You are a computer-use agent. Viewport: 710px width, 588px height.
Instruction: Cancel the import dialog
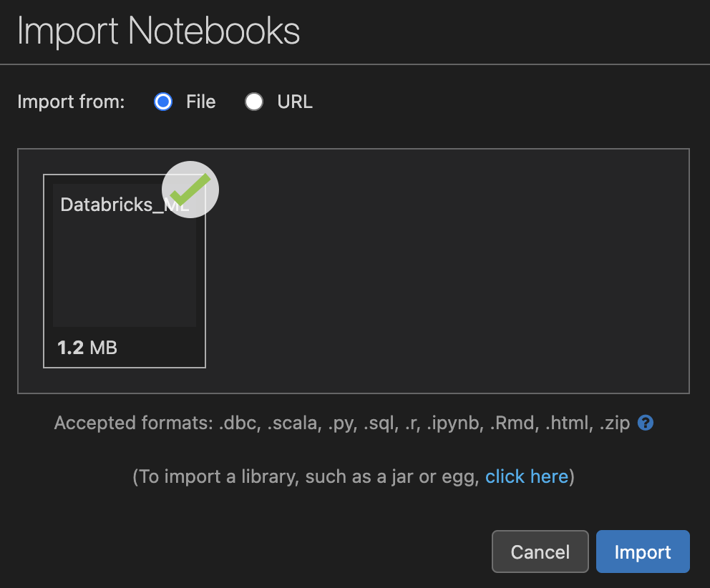coord(540,552)
